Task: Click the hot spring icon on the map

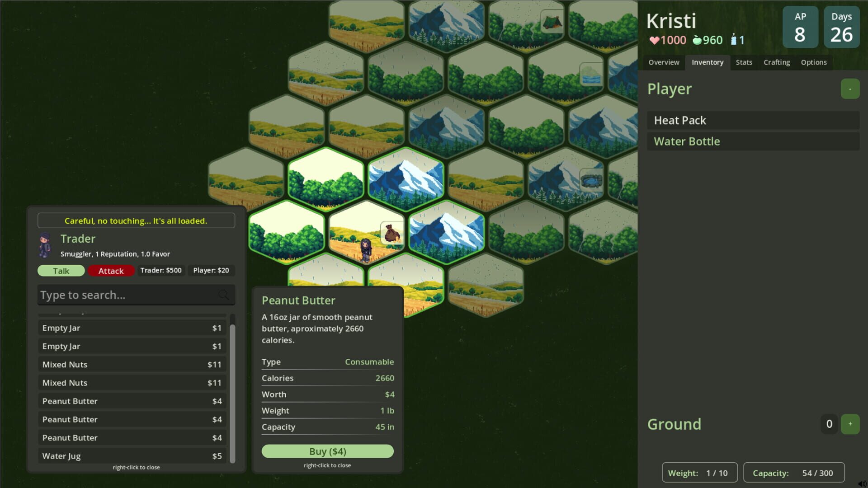Action: (591, 180)
